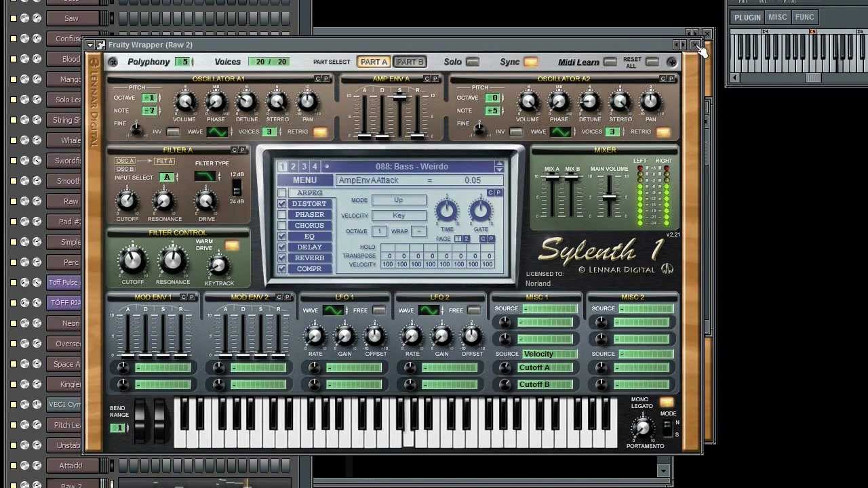Select PART A tab
The image size is (868, 488).
374,62
